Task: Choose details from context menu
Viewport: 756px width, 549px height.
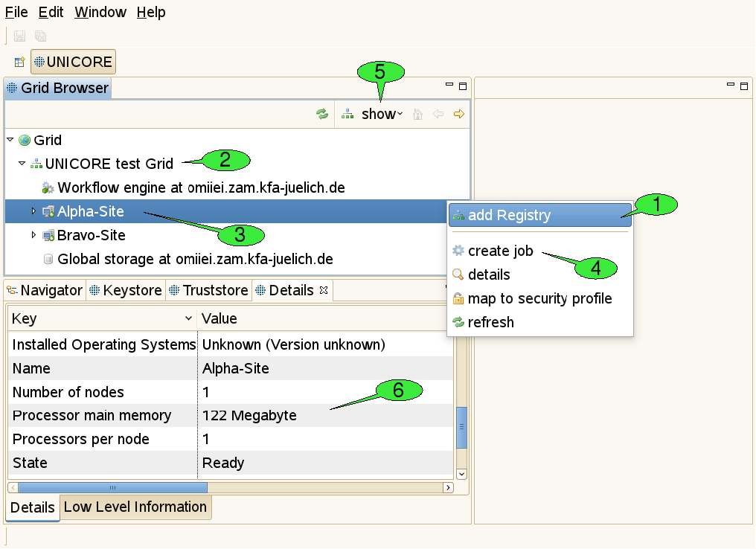Action: 540,274
